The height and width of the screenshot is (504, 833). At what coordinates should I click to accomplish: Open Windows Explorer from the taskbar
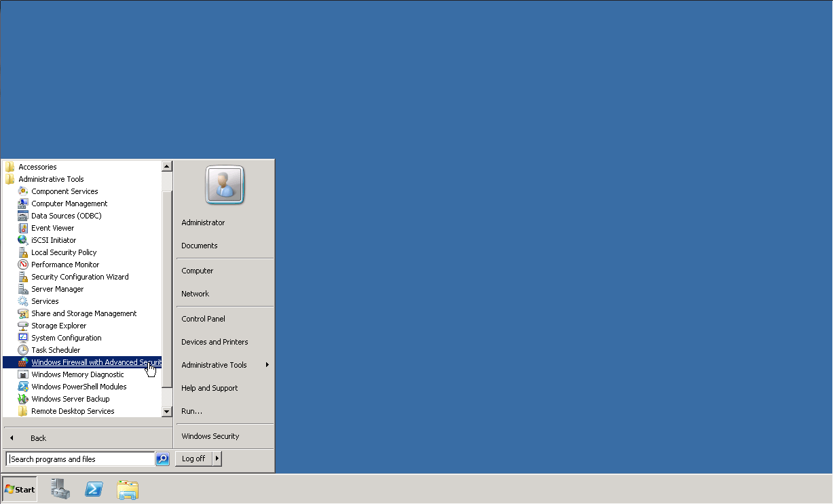[127, 490]
